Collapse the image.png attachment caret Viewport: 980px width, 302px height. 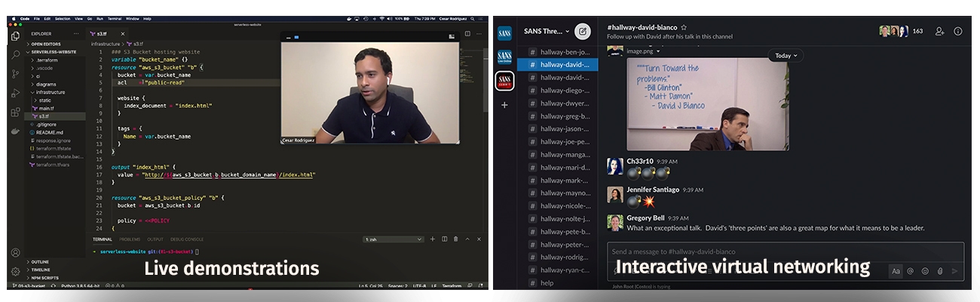(658, 52)
